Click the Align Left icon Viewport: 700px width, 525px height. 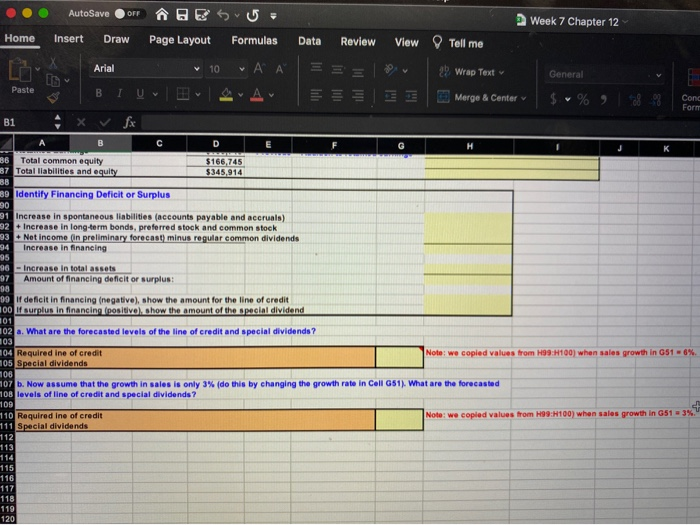click(316, 95)
